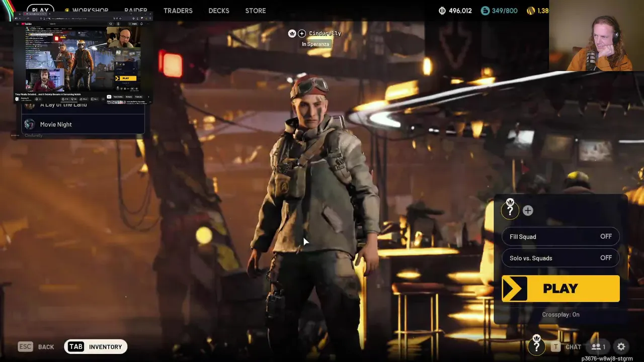The image size is (644, 362).
Task: Click the Cindurelly player name
Action: [325, 33]
